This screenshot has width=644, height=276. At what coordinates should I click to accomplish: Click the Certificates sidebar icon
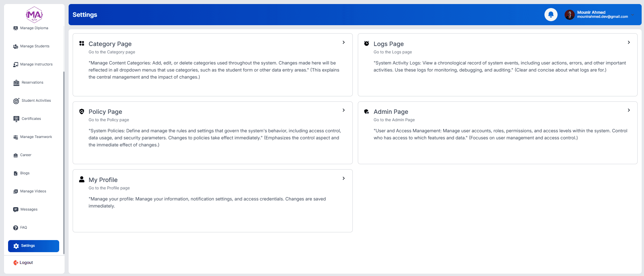[x=16, y=119]
